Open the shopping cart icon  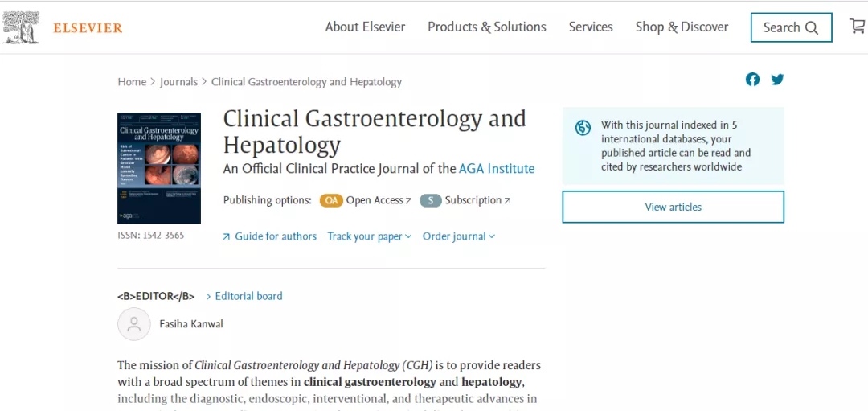(858, 27)
